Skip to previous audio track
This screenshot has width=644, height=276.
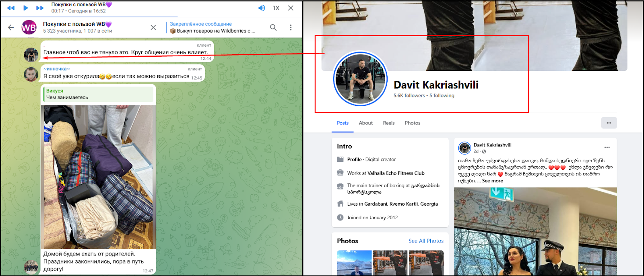point(11,8)
